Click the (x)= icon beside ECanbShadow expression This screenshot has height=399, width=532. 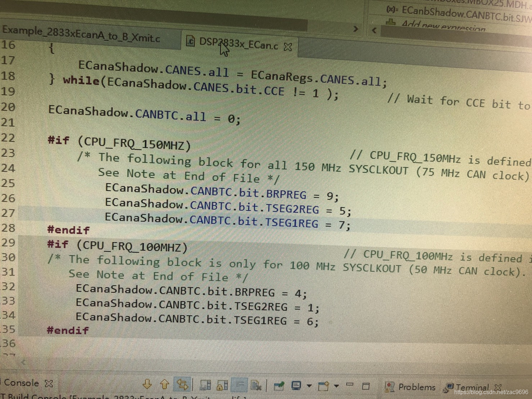coord(392,9)
